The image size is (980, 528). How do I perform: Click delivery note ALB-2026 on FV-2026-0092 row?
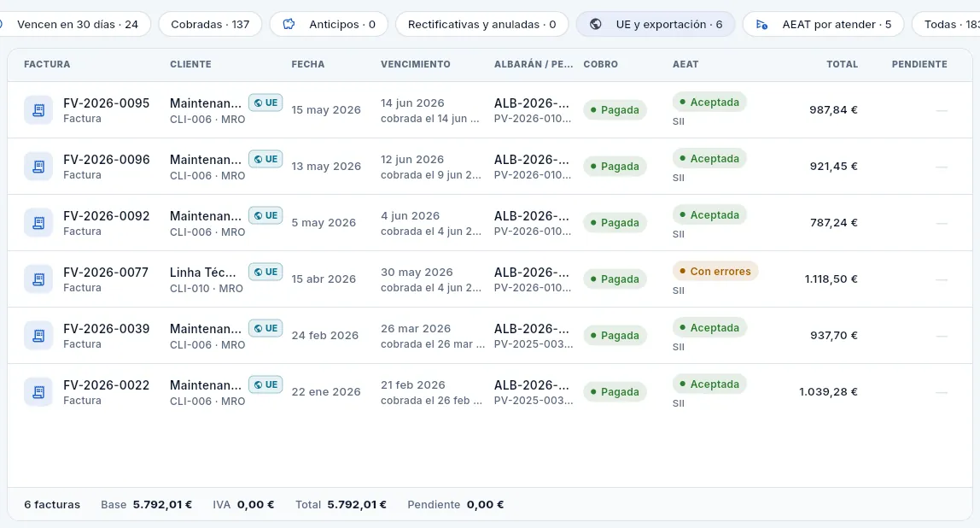532,216
